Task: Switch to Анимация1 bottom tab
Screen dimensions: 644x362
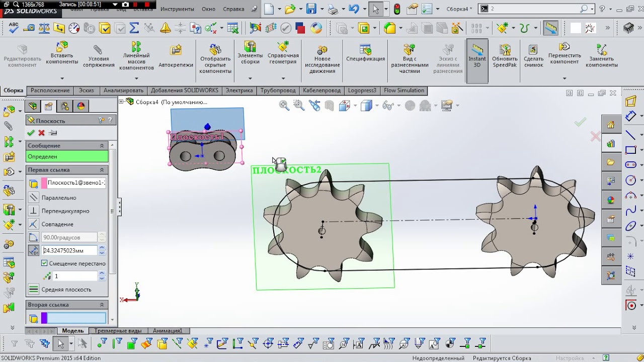Action: coord(168,331)
